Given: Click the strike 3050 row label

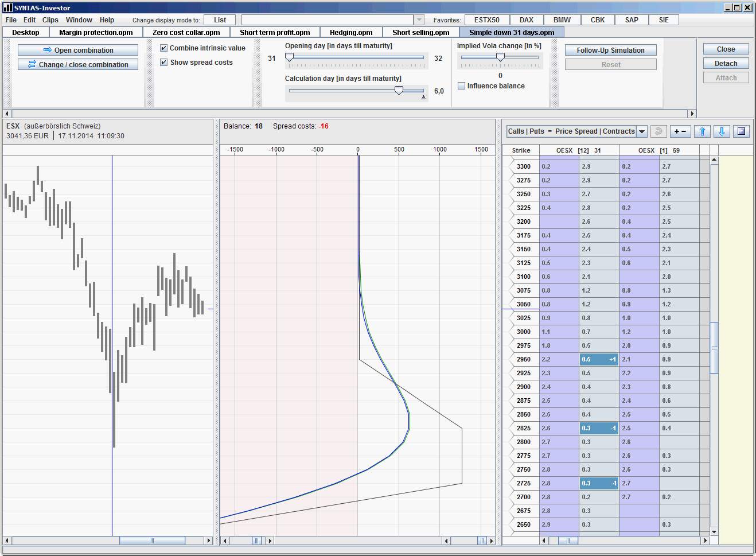Looking at the screenshot, I should [523, 304].
